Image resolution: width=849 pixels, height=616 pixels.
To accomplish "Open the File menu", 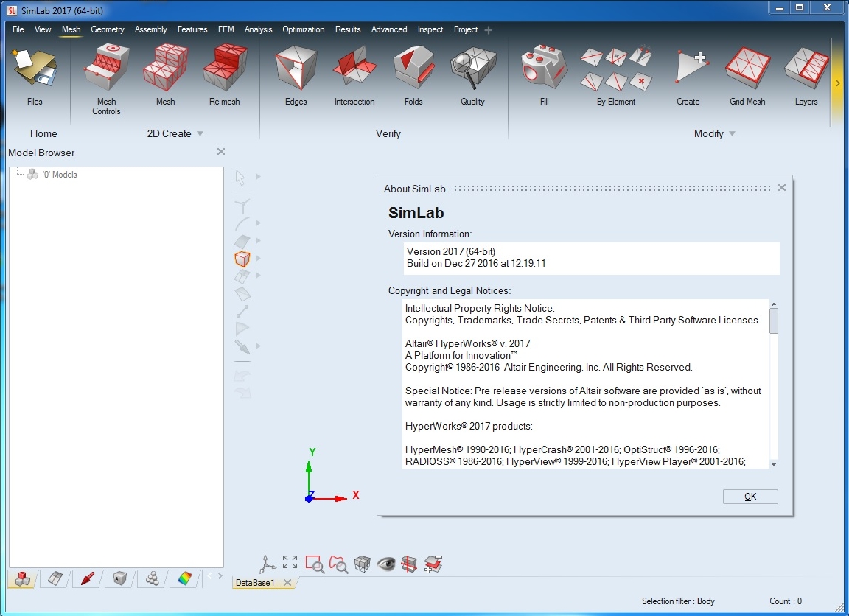I will coord(18,29).
